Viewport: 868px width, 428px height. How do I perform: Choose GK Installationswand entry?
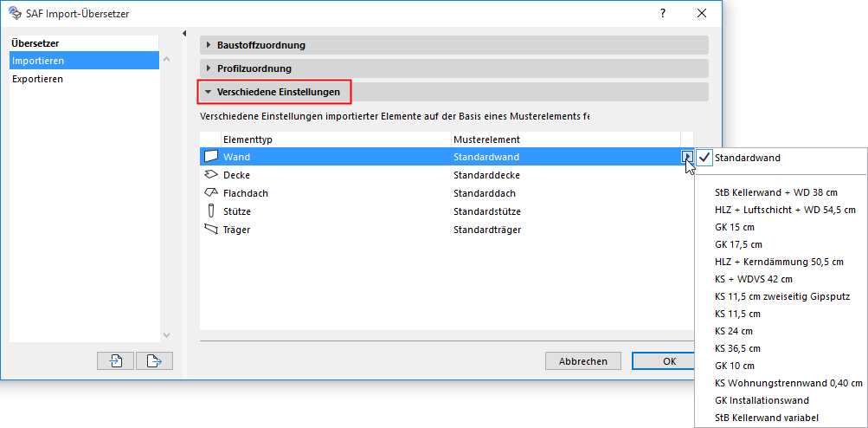(x=762, y=400)
